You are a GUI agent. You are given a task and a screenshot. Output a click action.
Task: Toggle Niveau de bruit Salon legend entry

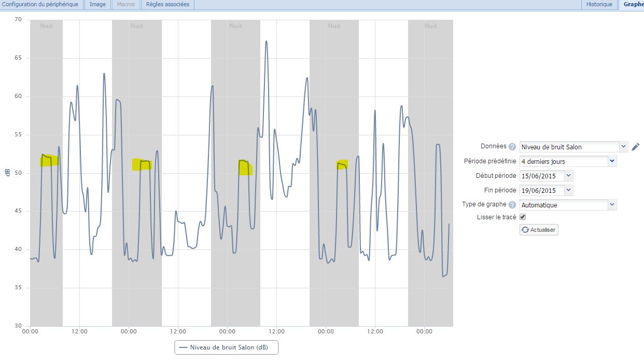point(226,347)
